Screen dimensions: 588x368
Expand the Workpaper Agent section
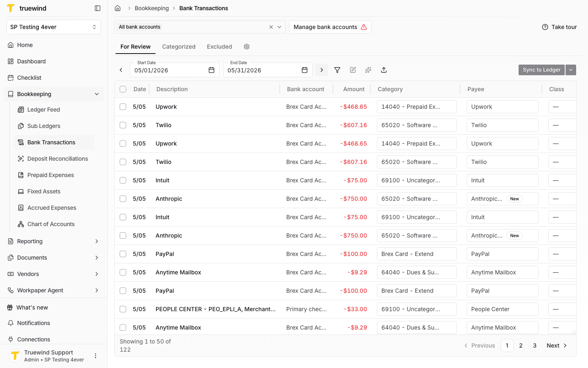coord(97,290)
